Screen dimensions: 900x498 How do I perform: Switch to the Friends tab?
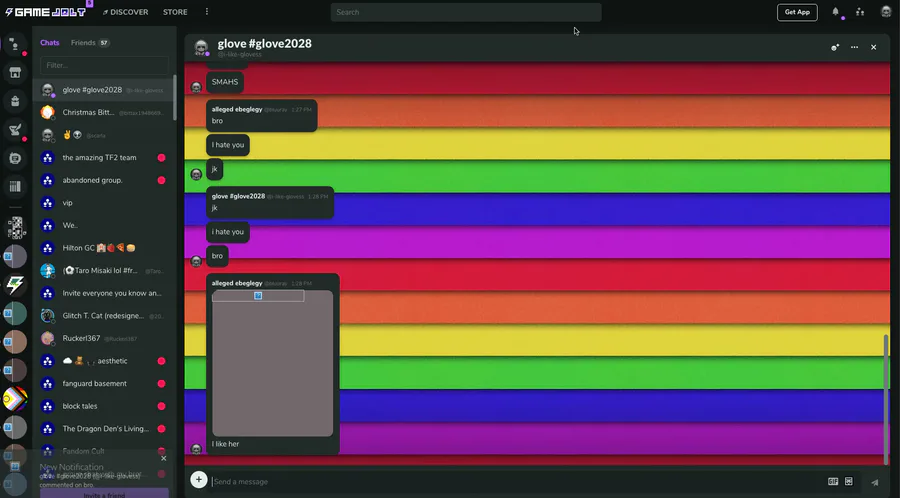click(x=90, y=42)
